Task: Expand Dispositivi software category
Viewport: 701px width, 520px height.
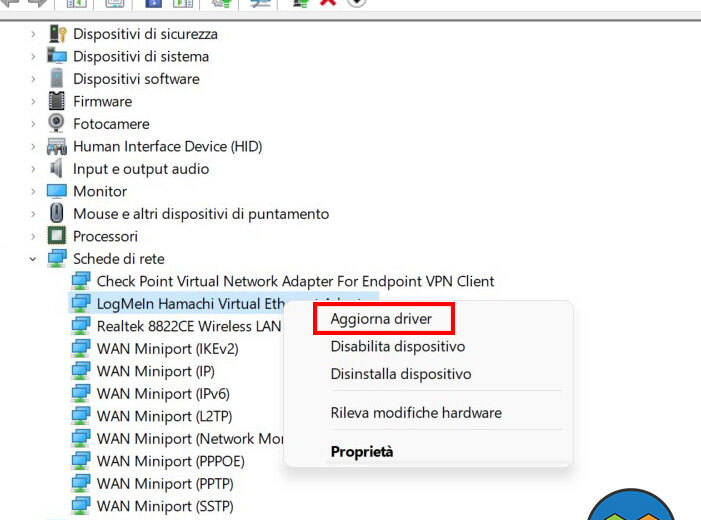Action: point(33,79)
